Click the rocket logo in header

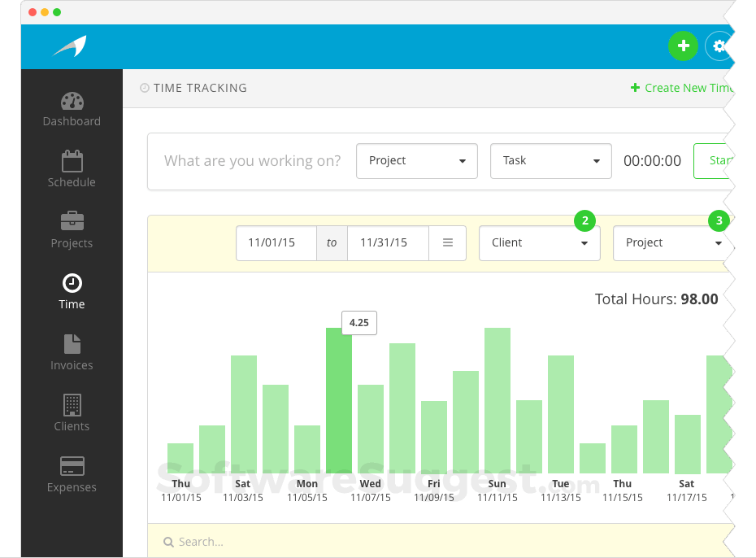pyautogui.click(x=71, y=46)
